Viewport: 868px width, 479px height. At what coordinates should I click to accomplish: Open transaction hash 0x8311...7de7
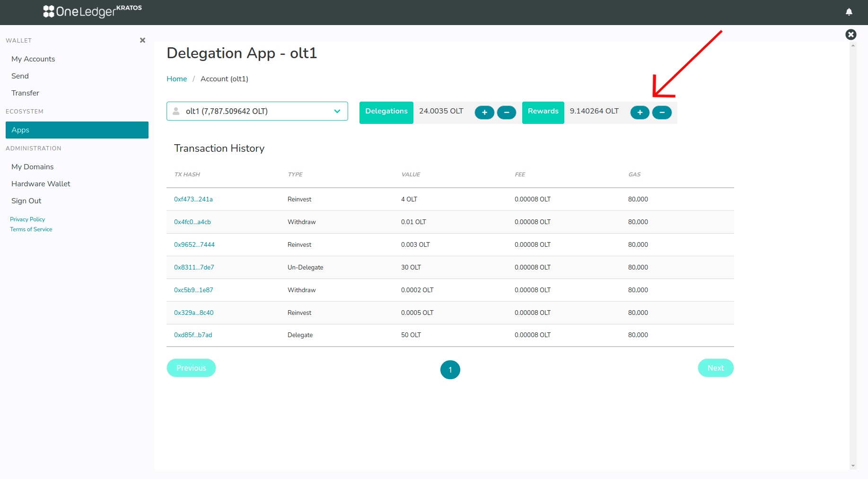194,268
